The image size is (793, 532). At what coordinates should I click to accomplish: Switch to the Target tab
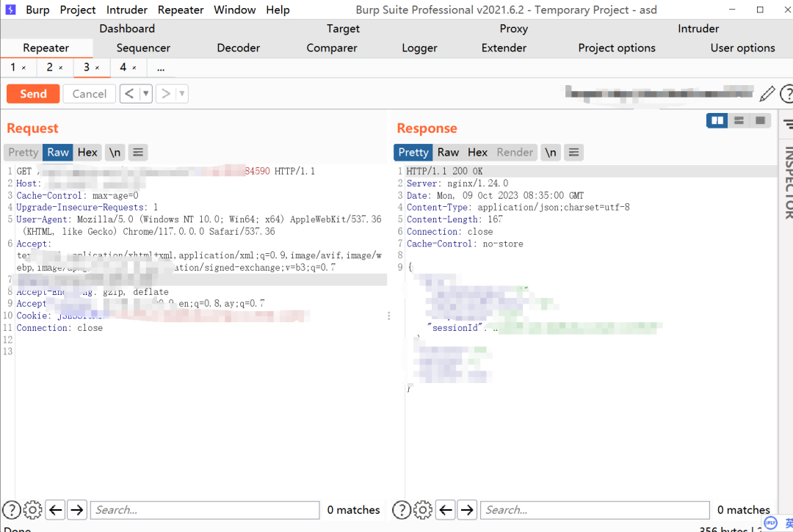pos(343,29)
